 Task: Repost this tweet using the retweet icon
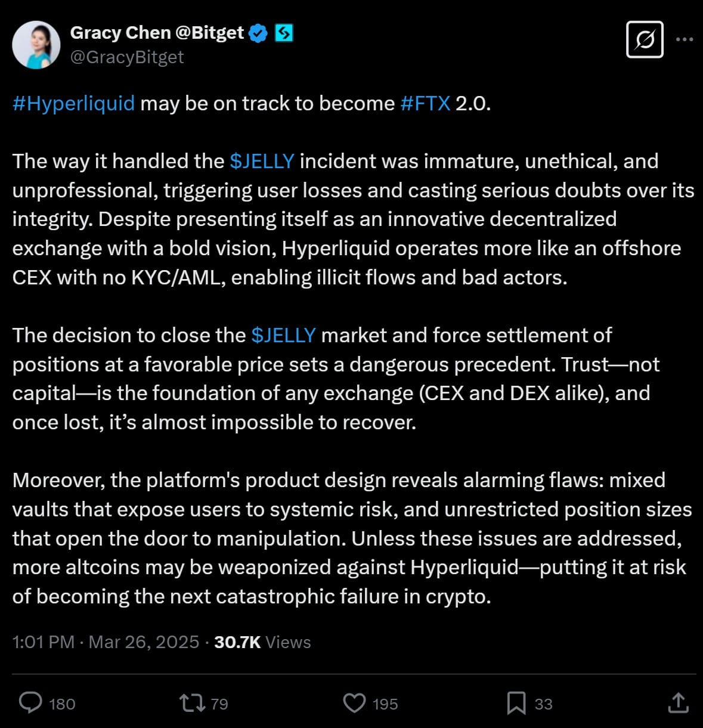193,703
